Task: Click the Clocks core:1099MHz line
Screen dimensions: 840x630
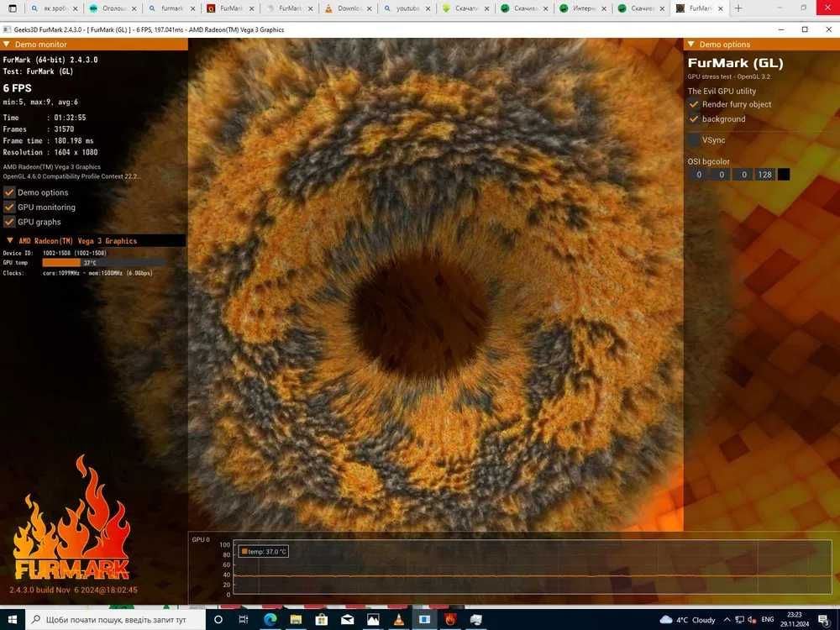Action: pos(77,273)
